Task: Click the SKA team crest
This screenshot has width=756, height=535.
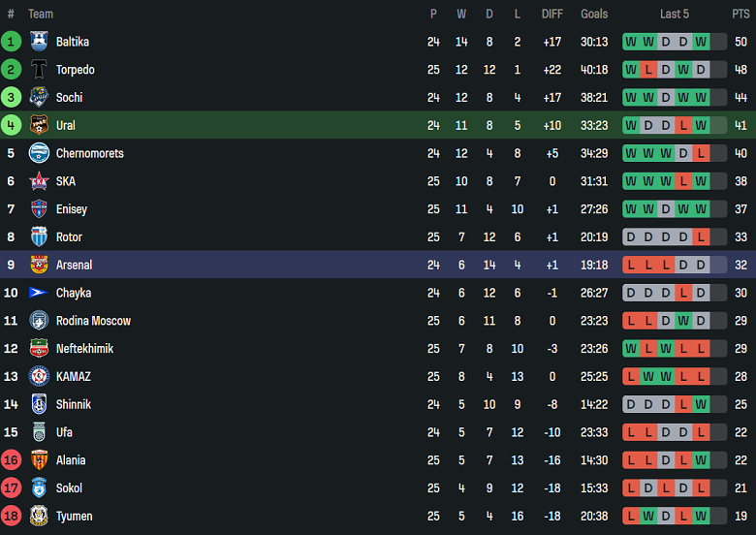Action: [39, 181]
